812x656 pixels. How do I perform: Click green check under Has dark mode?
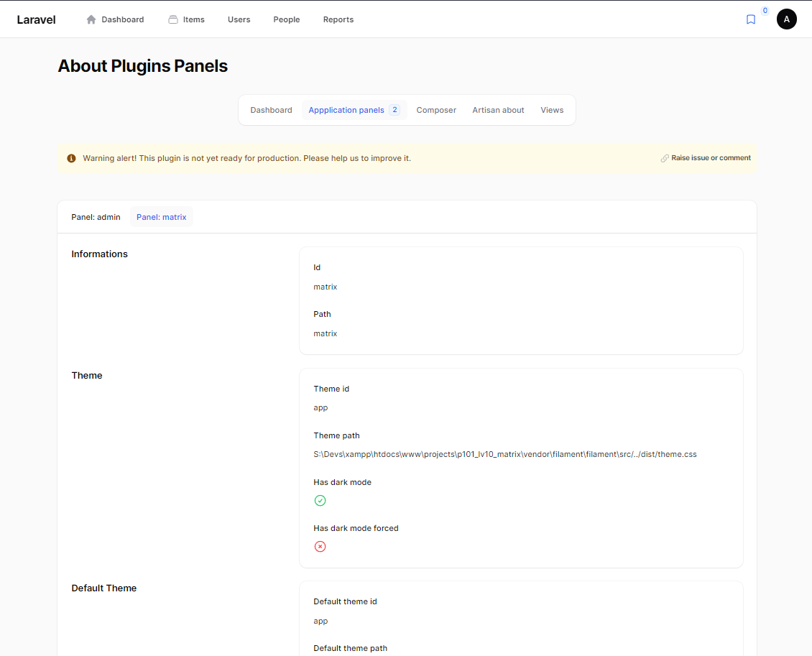pos(320,501)
